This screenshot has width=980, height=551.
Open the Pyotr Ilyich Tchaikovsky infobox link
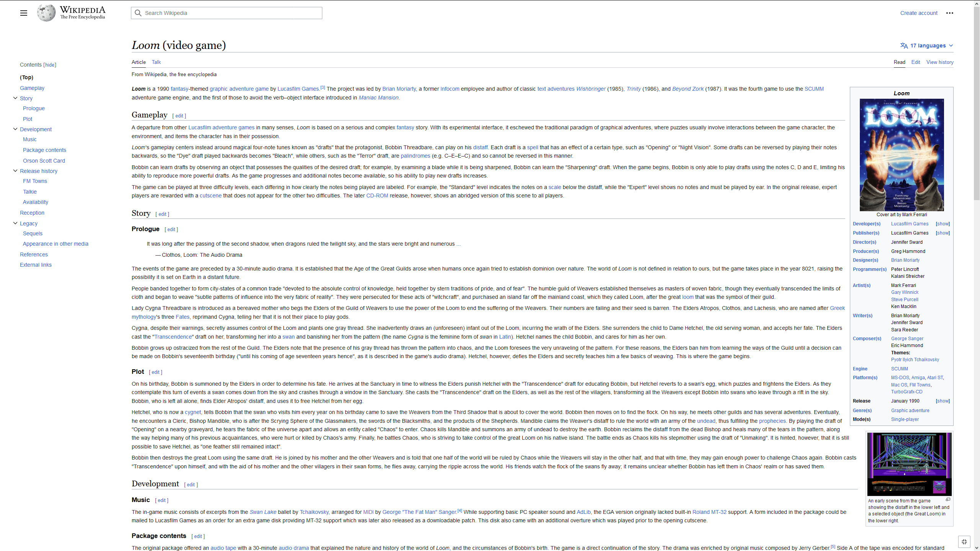[915, 360]
